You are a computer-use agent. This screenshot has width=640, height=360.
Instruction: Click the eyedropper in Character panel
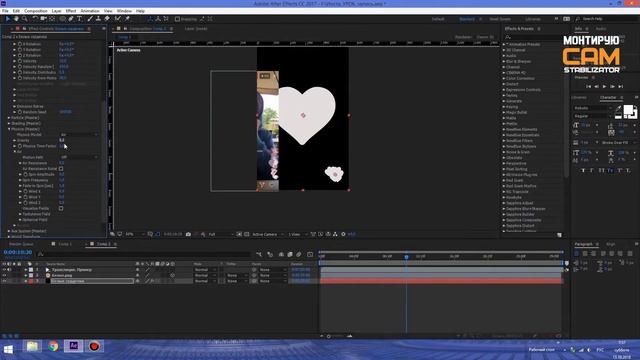(x=618, y=109)
